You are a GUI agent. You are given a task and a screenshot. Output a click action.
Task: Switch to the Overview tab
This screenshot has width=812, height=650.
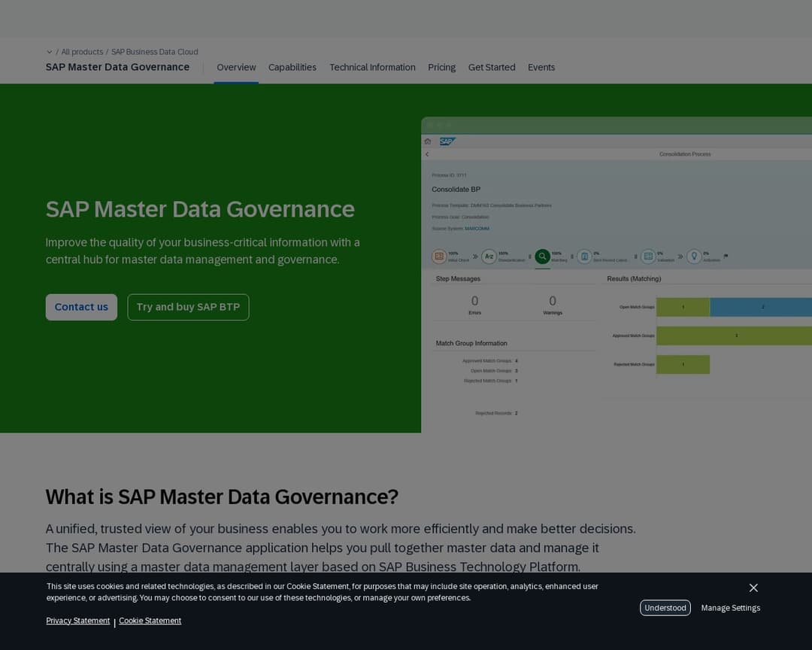pyautogui.click(x=236, y=68)
